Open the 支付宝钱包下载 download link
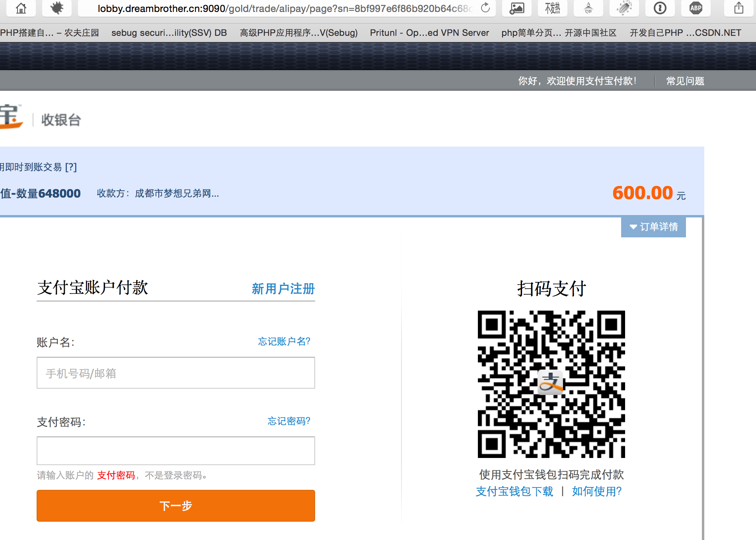 [514, 491]
